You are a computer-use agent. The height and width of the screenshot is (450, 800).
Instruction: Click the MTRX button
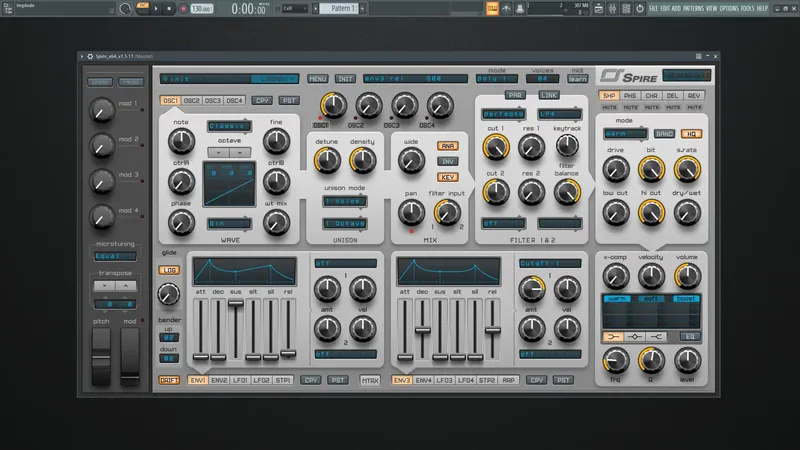pyautogui.click(x=370, y=380)
